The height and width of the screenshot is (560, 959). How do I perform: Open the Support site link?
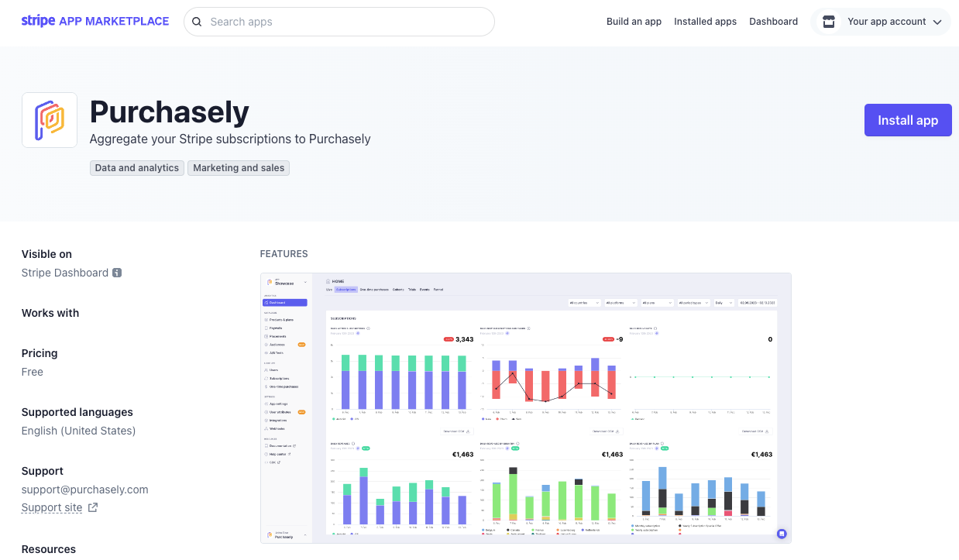52,508
